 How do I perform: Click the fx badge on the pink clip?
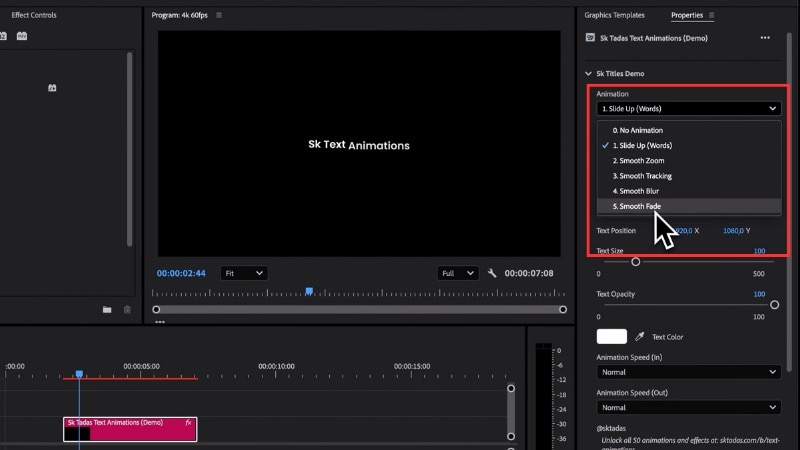188,422
